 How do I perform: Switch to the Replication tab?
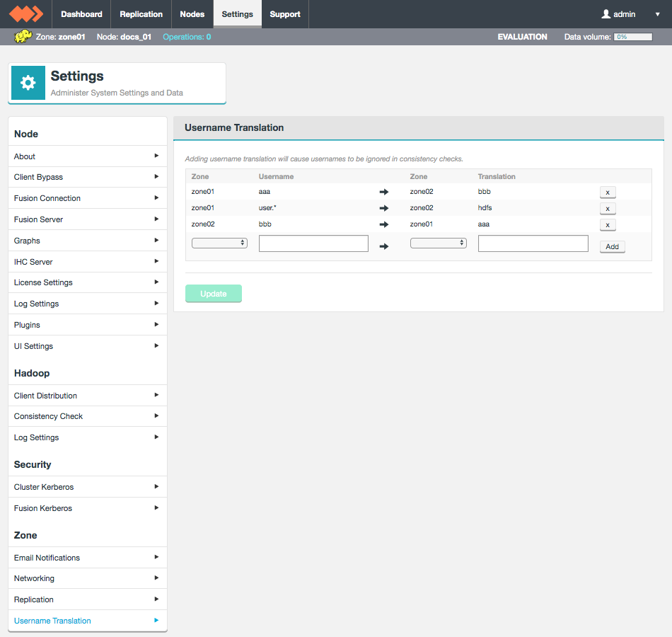point(141,14)
